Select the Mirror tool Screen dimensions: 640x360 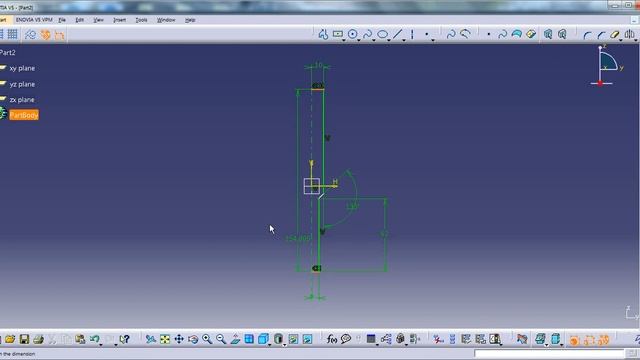tap(629, 35)
